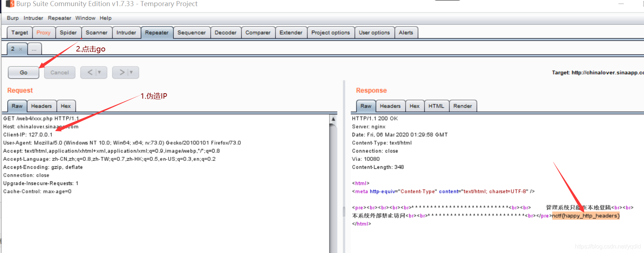Go forward to next request in history
This screenshot has height=253, width=644.
(x=122, y=72)
